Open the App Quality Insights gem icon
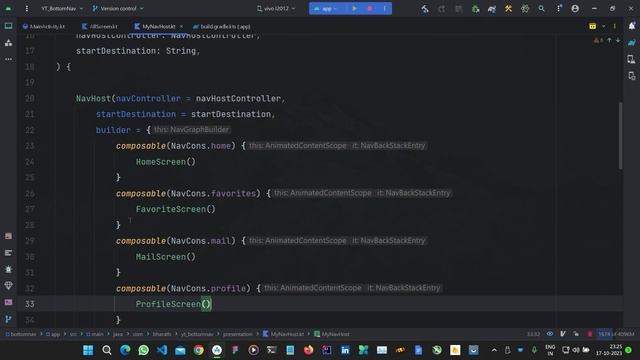The height and width of the screenshot is (360, 640). tap(8, 286)
